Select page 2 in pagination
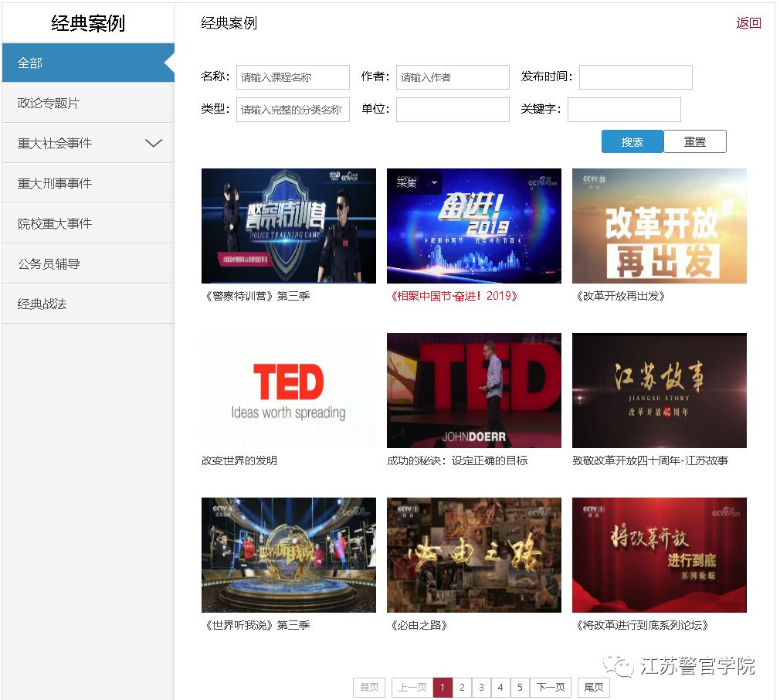This screenshot has height=700, width=780. (462, 688)
